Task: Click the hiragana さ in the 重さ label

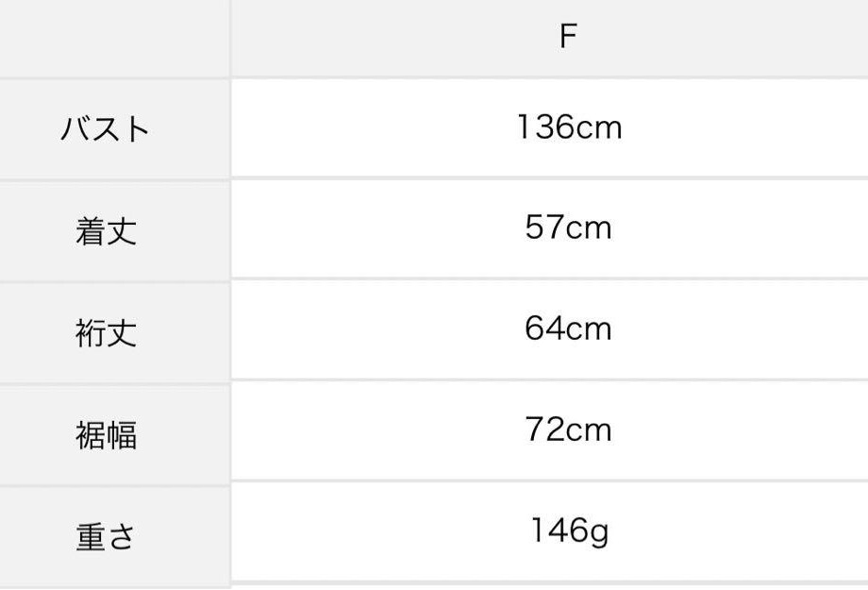Action: tap(122, 537)
